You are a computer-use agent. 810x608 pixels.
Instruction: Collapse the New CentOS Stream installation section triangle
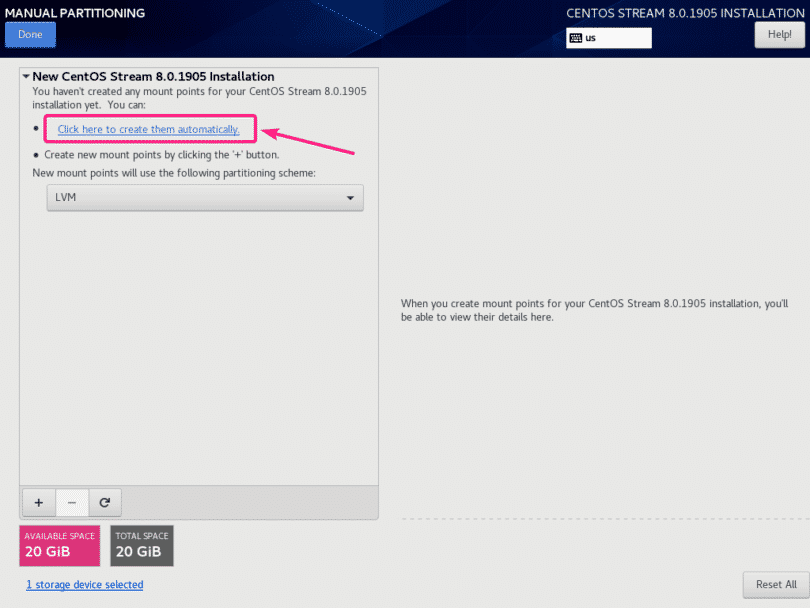27,76
